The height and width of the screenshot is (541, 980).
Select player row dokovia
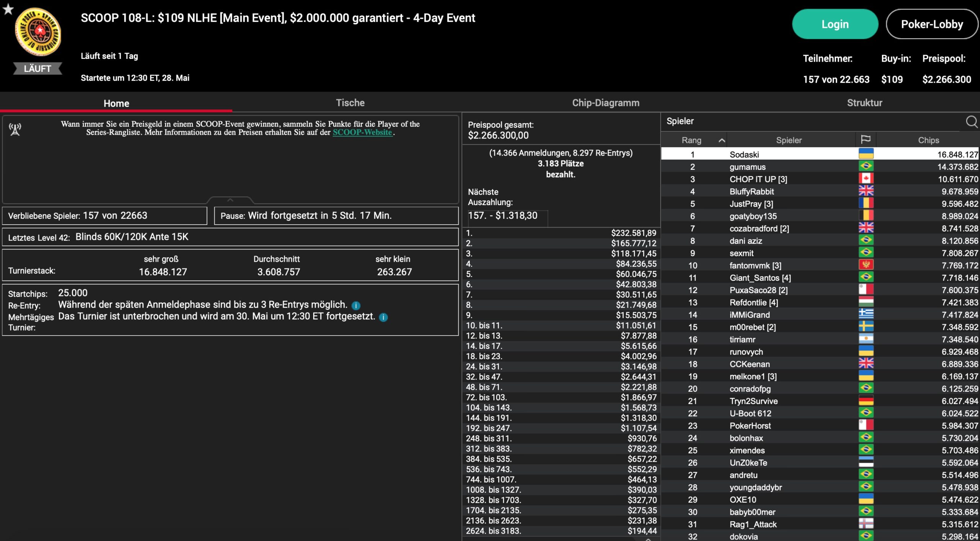click(820, 536)
